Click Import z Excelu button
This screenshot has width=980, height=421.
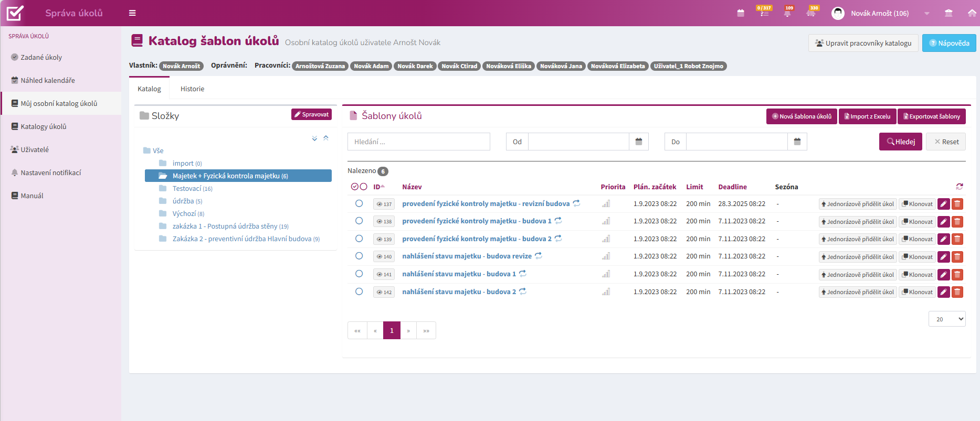[x=867, y=116]
